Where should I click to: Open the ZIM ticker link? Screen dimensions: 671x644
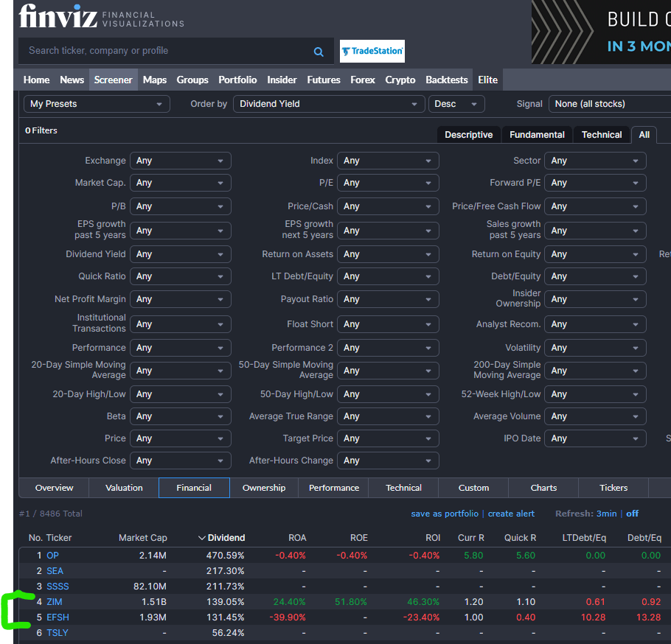pyautogui.click(x=54, y=602)
